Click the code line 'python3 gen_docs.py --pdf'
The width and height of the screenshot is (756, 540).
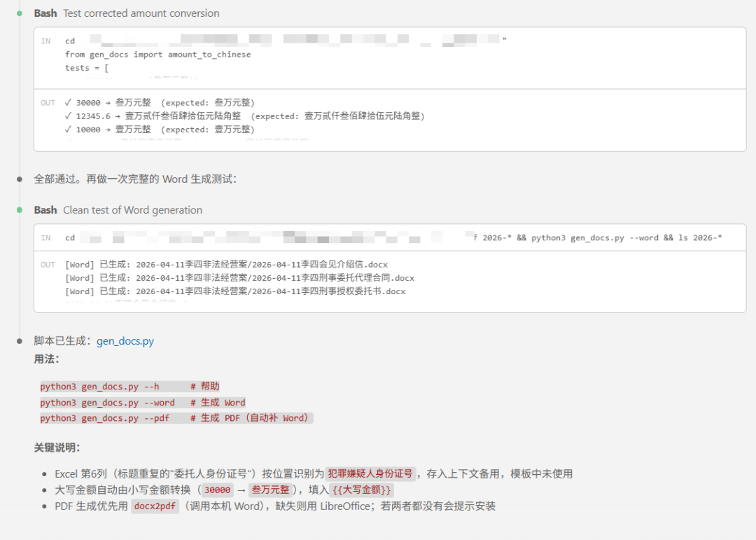pos(176,418)
